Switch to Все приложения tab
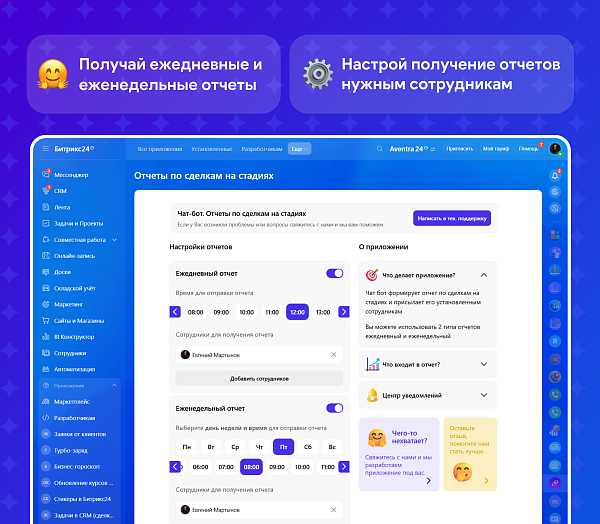Viewport: 600px width, 524px height. coord(160,149)
